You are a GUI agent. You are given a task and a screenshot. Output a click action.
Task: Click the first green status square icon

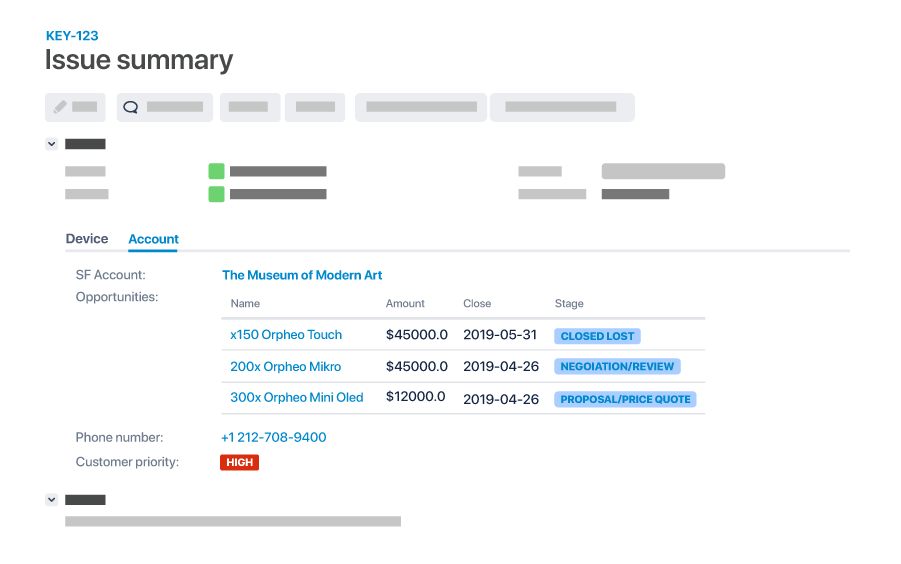[216, 171]
